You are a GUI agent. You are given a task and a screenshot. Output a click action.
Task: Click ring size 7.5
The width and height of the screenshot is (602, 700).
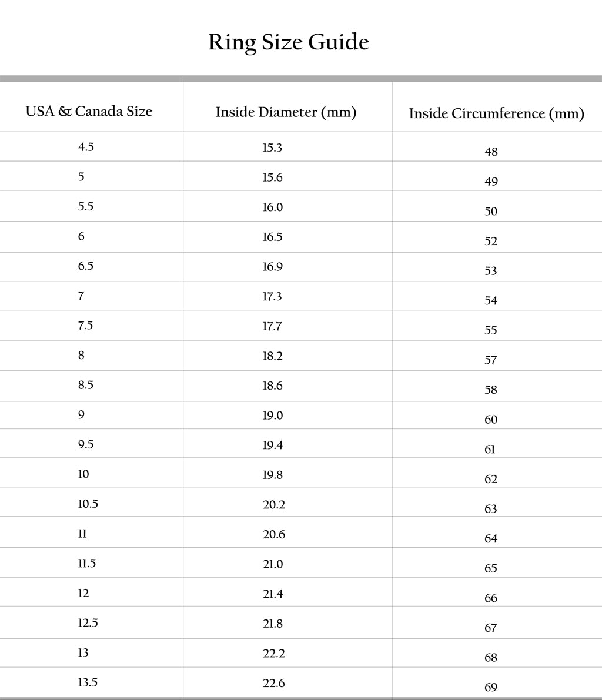86,326
